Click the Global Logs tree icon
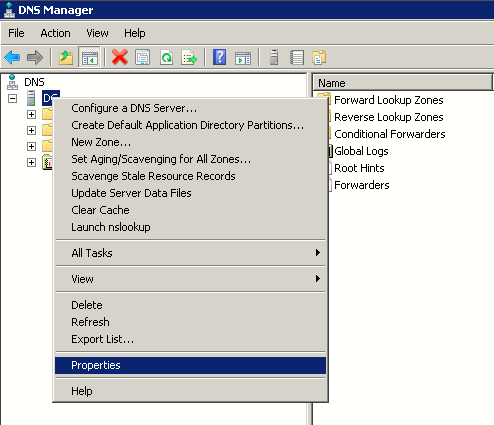Screen dimensions: 494x425 click(47, 162)
